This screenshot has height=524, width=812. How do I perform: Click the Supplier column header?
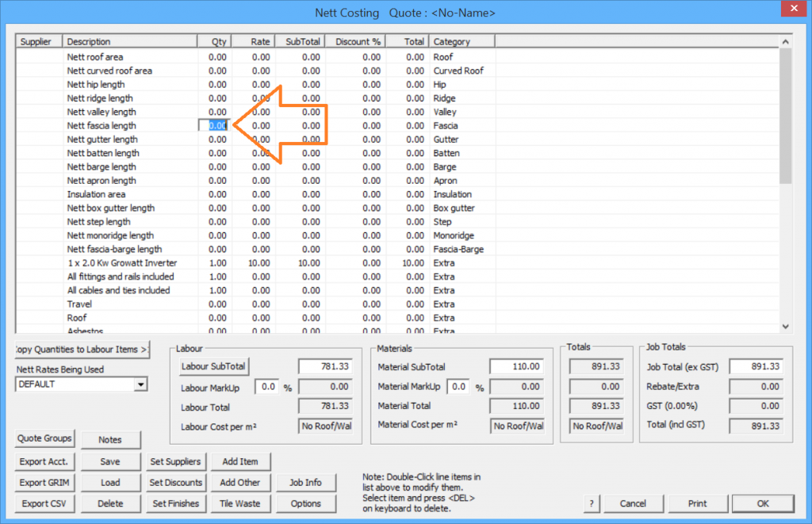[39, 41]
